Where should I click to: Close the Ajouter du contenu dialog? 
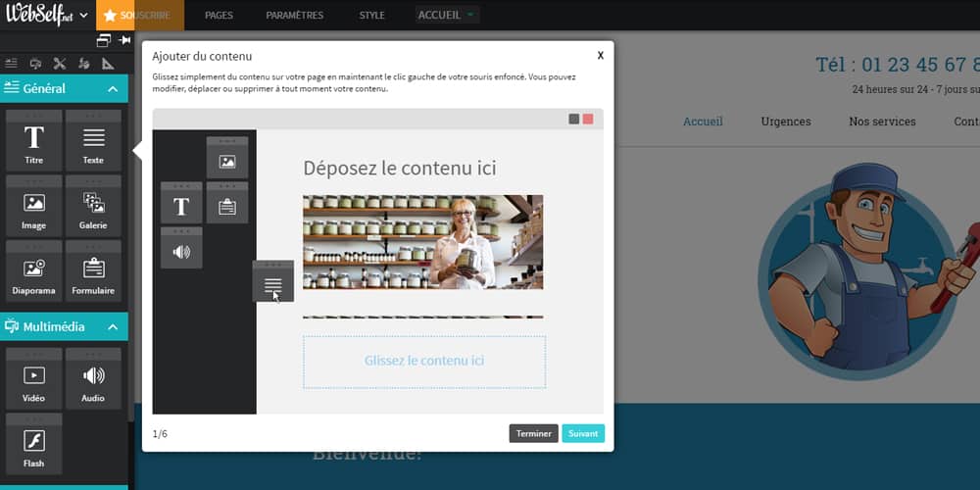601,55
